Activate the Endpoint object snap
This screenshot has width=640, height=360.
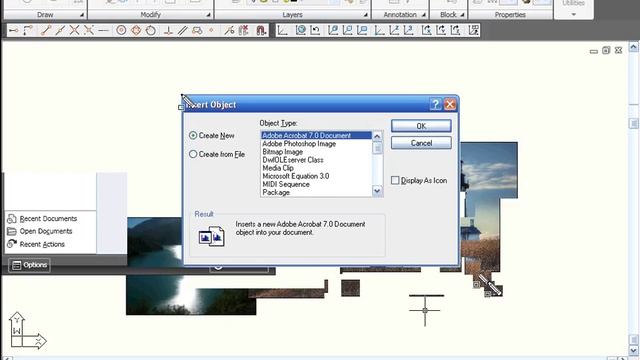point(45,31)
